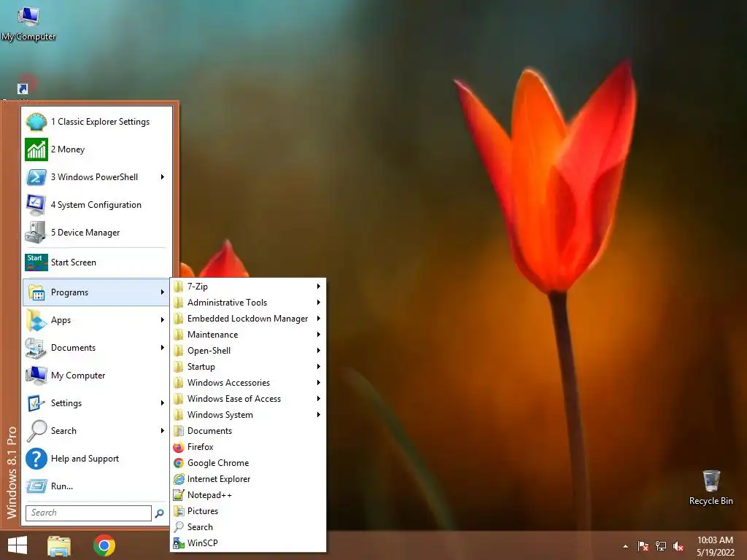Open Windows Accessories folder entry
The height and width of the screenshot is (560, 747).
[248, 383]
